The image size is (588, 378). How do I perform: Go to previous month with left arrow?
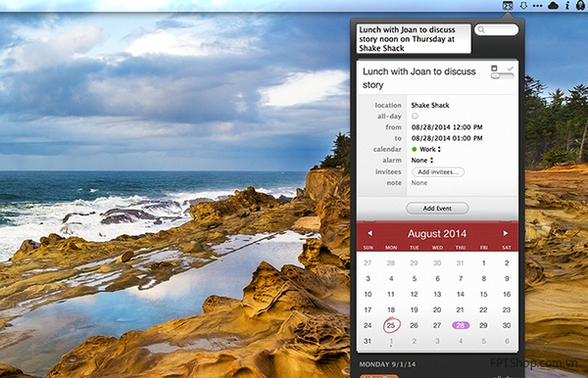pos(369,233)
